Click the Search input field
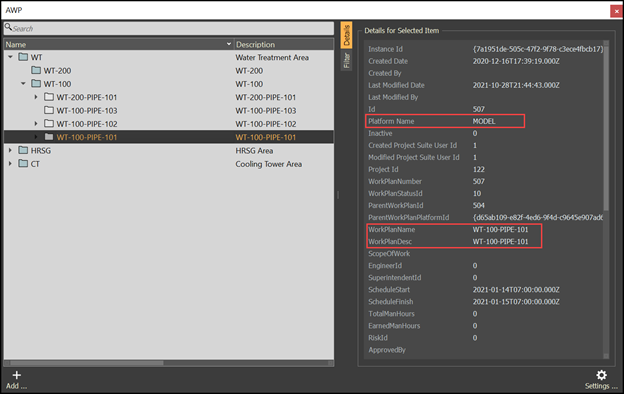This screenshot has height=394, width=624. click(169, 28)
